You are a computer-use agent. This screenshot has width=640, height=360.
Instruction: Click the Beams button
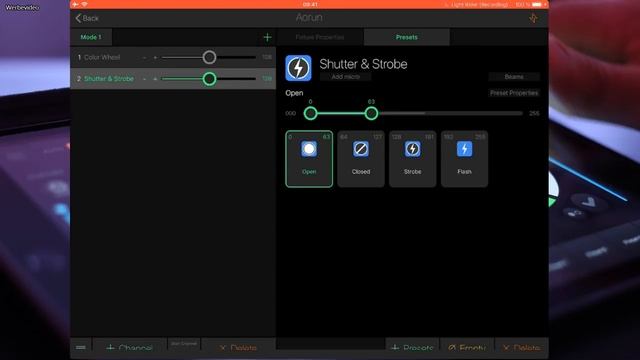(x=514, y=77)
